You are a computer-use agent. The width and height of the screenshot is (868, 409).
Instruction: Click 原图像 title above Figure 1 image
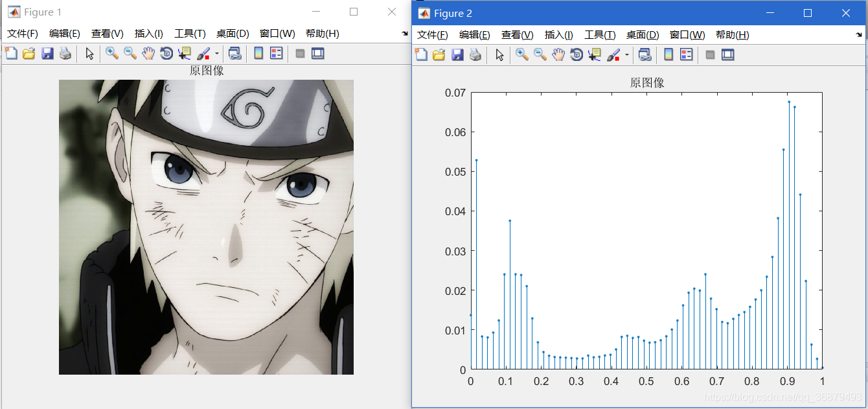(207, 71)
